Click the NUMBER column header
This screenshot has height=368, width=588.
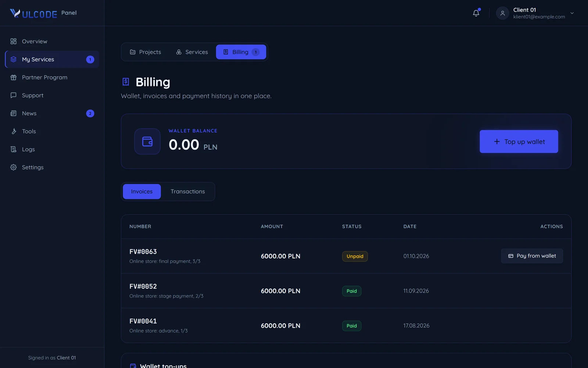click(140, 226)
